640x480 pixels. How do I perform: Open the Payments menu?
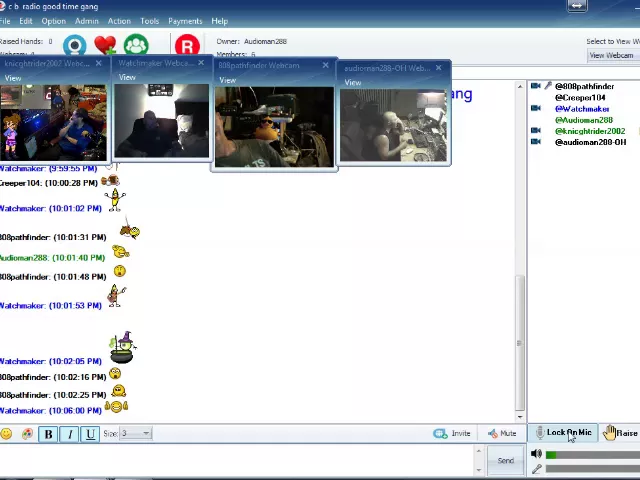185,21
